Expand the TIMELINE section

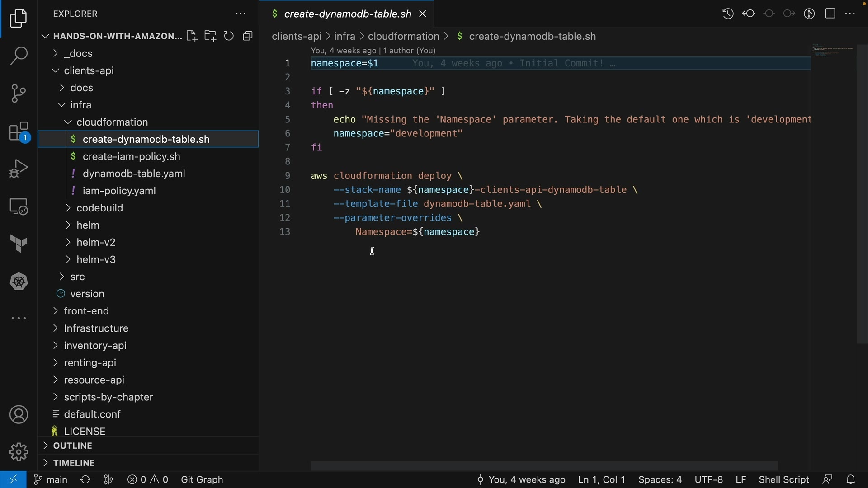pyautogui.click(x=74, y=463)
